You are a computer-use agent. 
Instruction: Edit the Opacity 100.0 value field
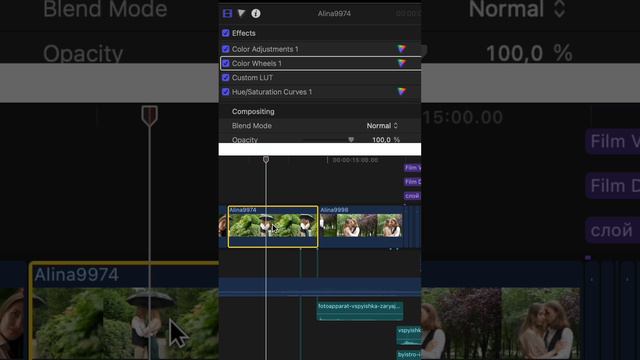coord(381,140)
